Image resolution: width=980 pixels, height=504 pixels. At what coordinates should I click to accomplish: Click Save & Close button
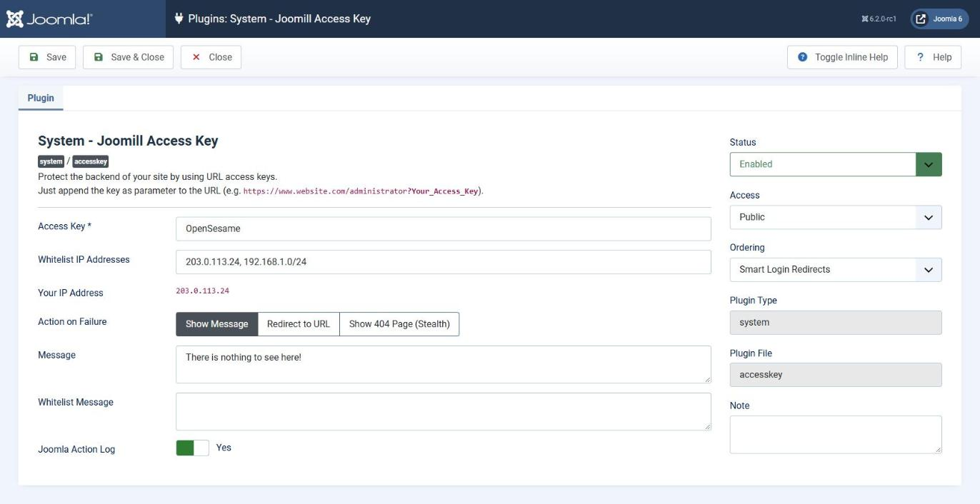(x=129, y=57)
